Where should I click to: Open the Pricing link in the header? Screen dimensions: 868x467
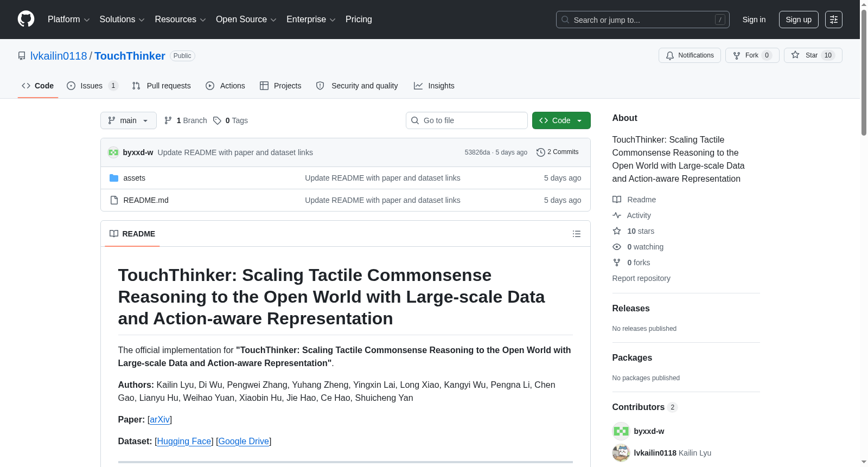[x=359, y=20]
